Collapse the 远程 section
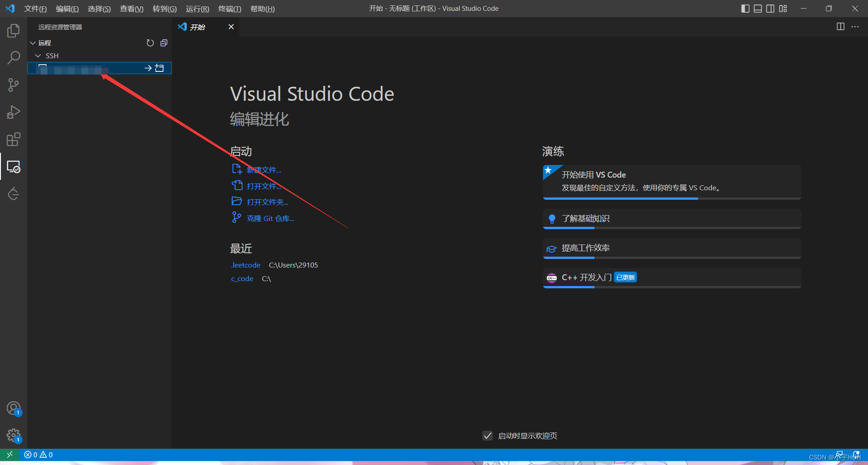 click(33, 43)
